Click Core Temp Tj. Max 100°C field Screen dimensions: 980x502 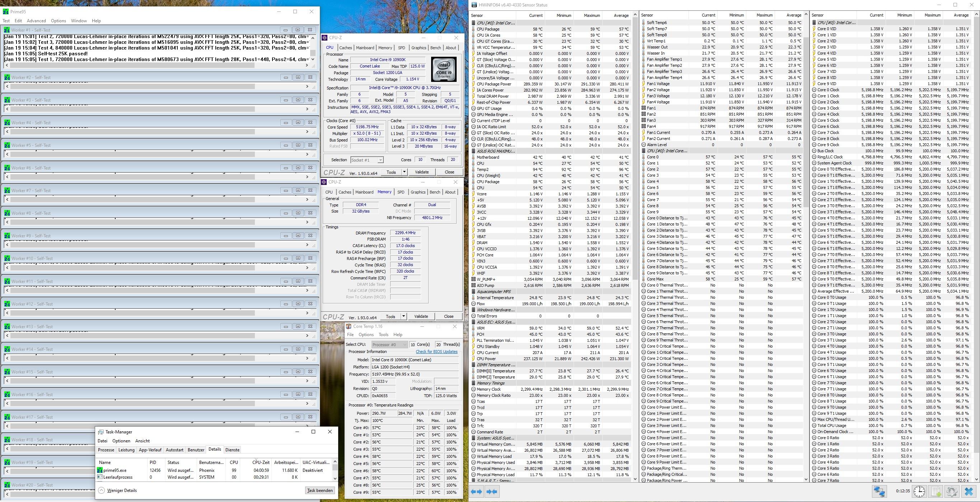(392, 420)
